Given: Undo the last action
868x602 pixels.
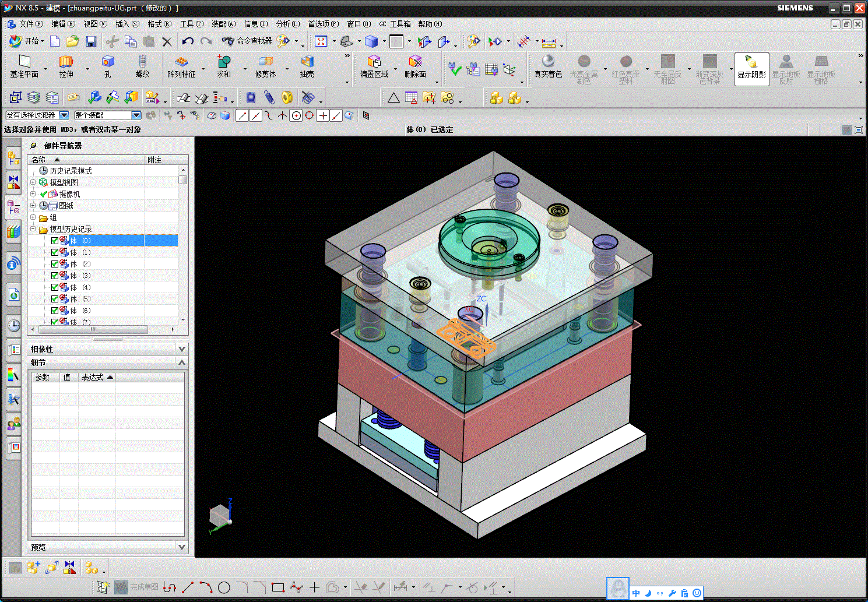Looking at the screenshot, I should pos(188,41).
